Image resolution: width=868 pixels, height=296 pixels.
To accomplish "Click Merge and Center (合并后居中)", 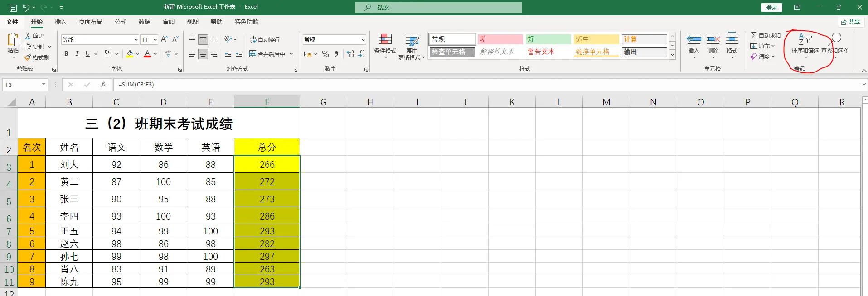I will pos(267,54).
